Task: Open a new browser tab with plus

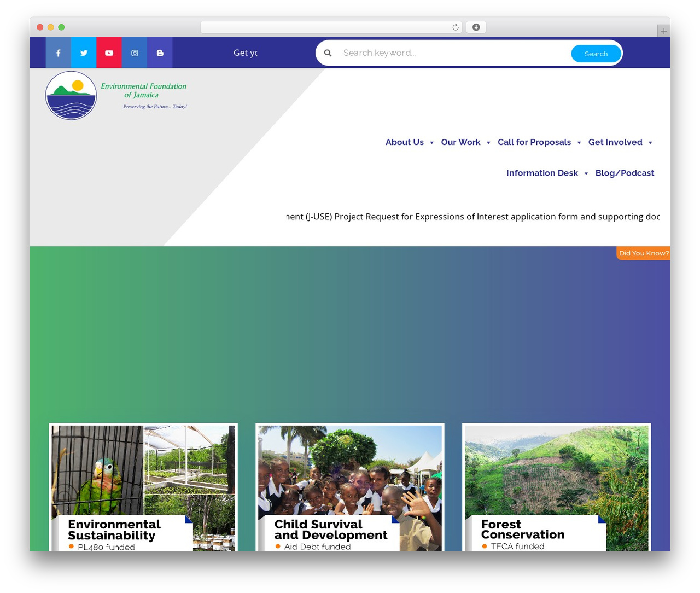Action: (663, 31)
